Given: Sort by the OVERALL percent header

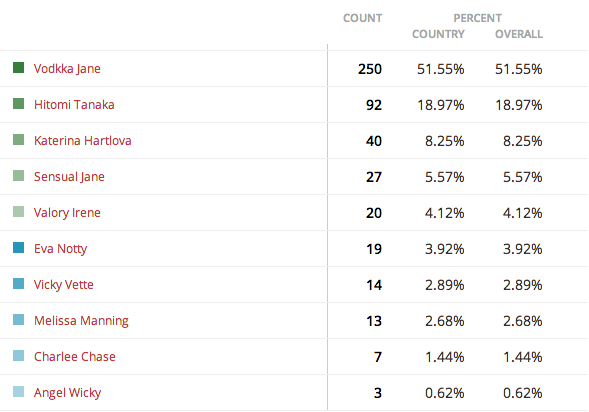Looking at the screenshot, I should 519,34.
